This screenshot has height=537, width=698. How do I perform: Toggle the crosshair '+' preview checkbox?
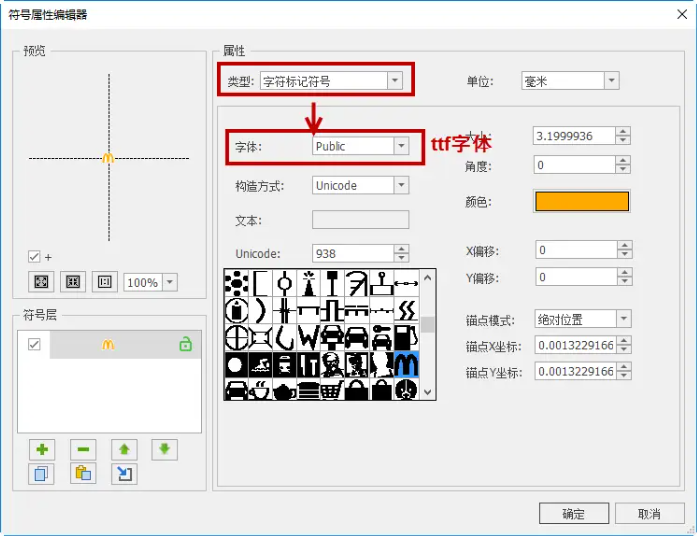34,256
